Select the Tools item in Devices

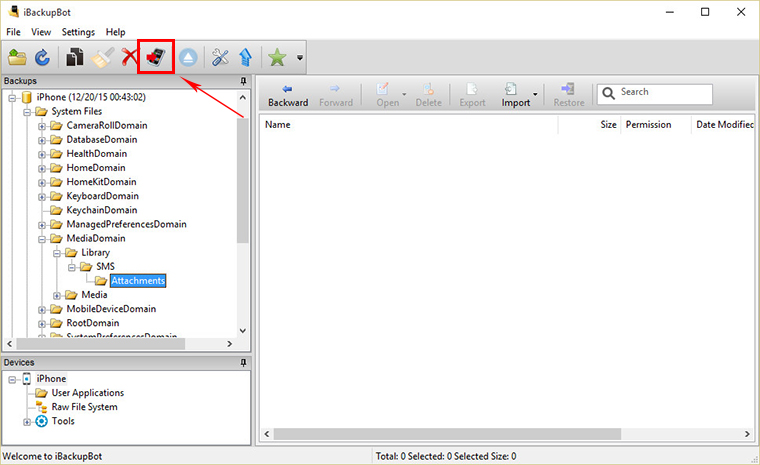(x=63, y=421)
